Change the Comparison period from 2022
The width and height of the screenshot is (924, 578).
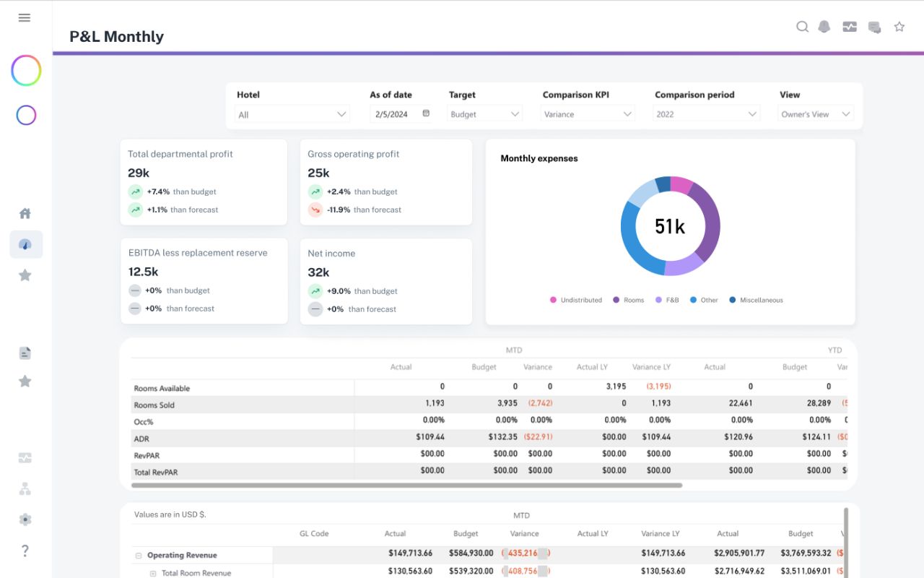coord(706,114)
